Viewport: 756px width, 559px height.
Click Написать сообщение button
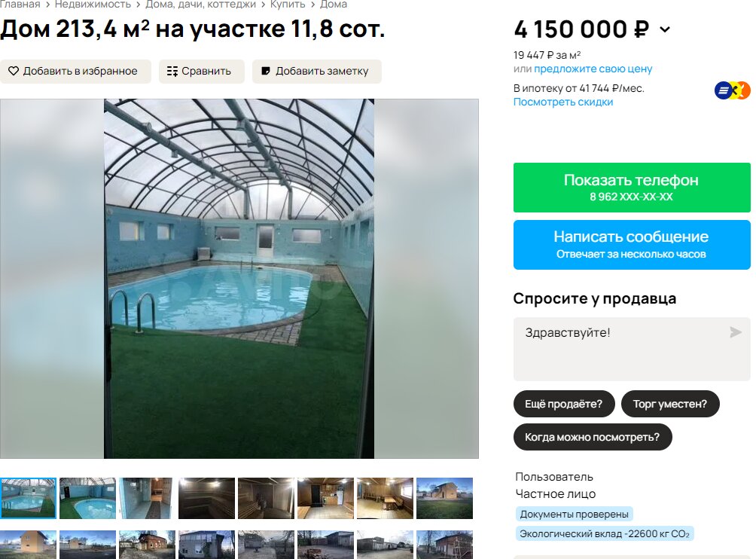coord(632,245)
